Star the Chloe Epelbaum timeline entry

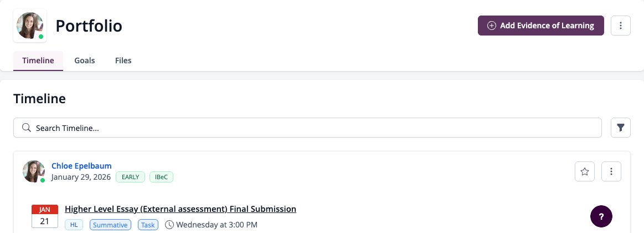[585, 171]
